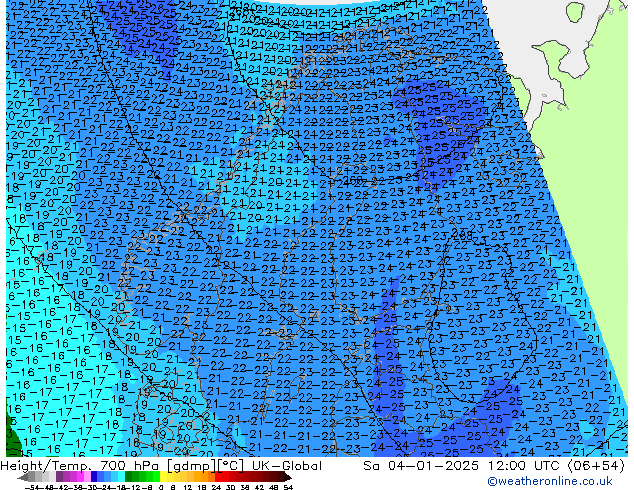The height and width of the screenshot is (490, 634).
Task: Pick the dark green swatch at legend value -12
Action: tap(129, 478)
